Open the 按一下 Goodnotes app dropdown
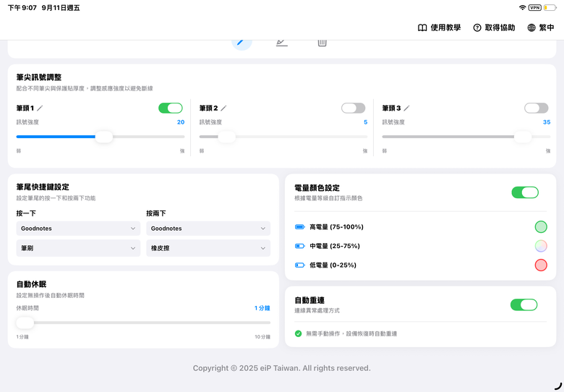 coord(78,229)
